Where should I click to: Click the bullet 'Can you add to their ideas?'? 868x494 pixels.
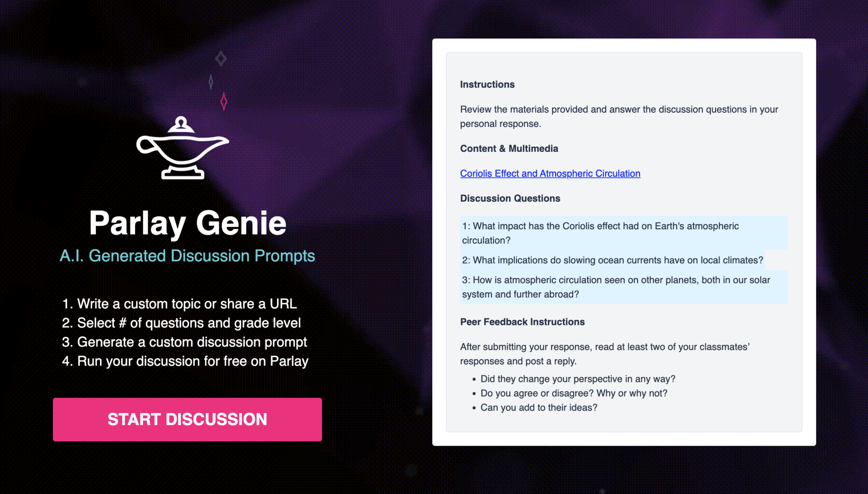(538, 408)
